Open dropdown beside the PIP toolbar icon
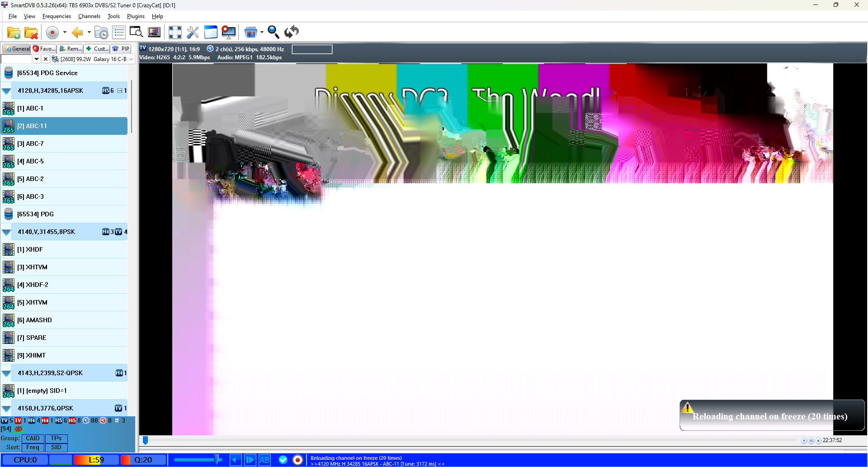 pyautogui.click(x=262, y=33)
